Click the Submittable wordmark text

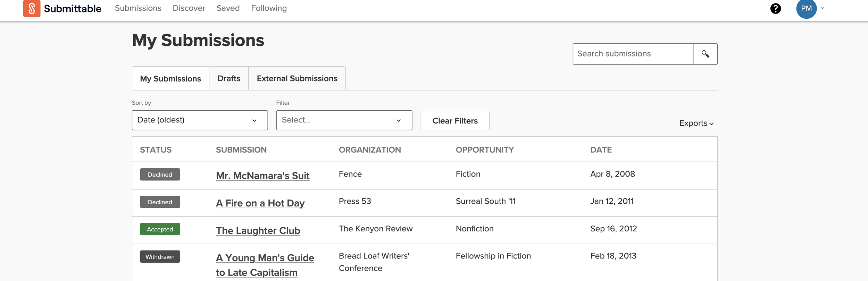[x=73, y=8]
